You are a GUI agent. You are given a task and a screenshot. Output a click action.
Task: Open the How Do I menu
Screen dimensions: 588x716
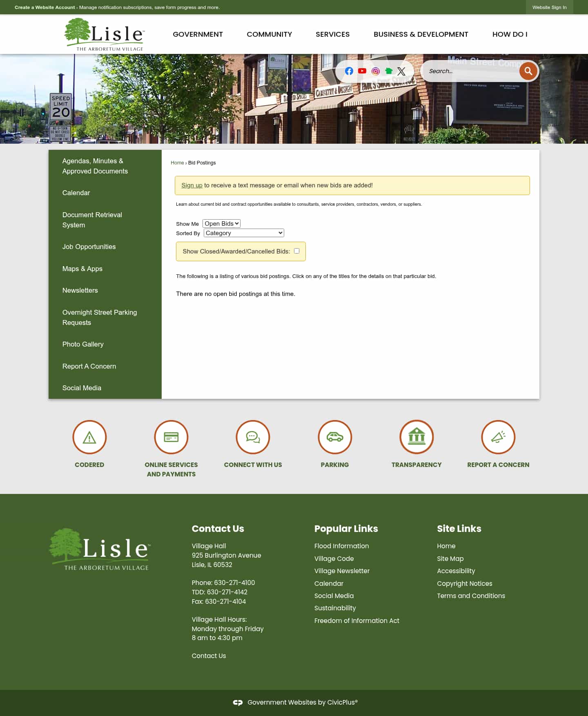coord(510,34)
